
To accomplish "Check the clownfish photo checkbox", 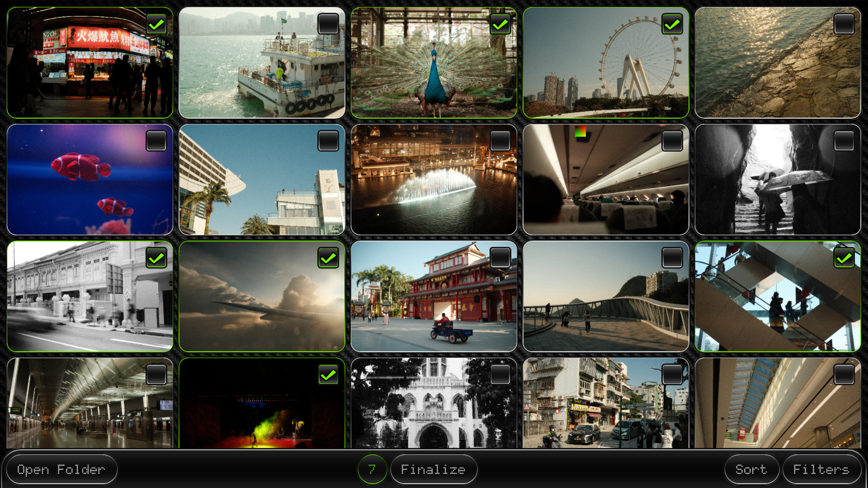I will click(x=156, y=141).
